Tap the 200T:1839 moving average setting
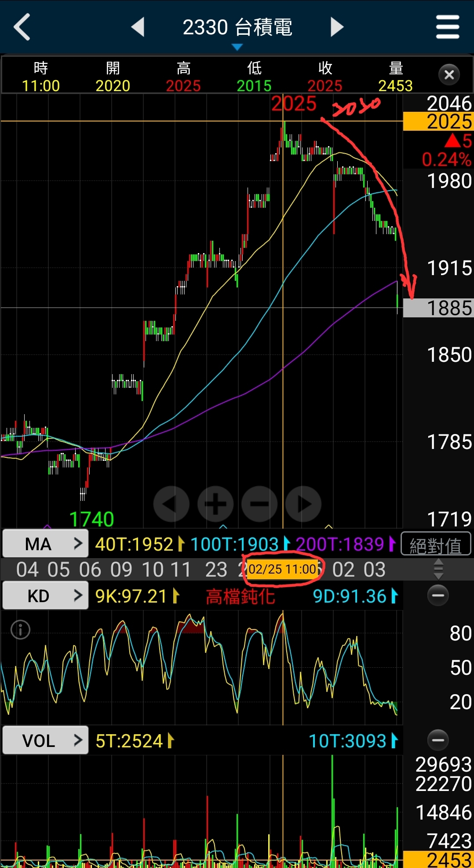Screen dimensions: 474x868 (345, 544)
